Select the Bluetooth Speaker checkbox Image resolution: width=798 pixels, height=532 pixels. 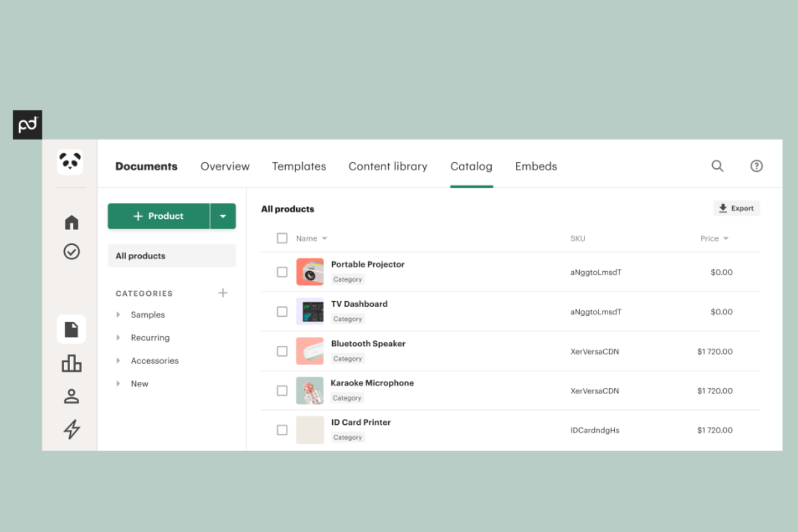coord(282,351)
